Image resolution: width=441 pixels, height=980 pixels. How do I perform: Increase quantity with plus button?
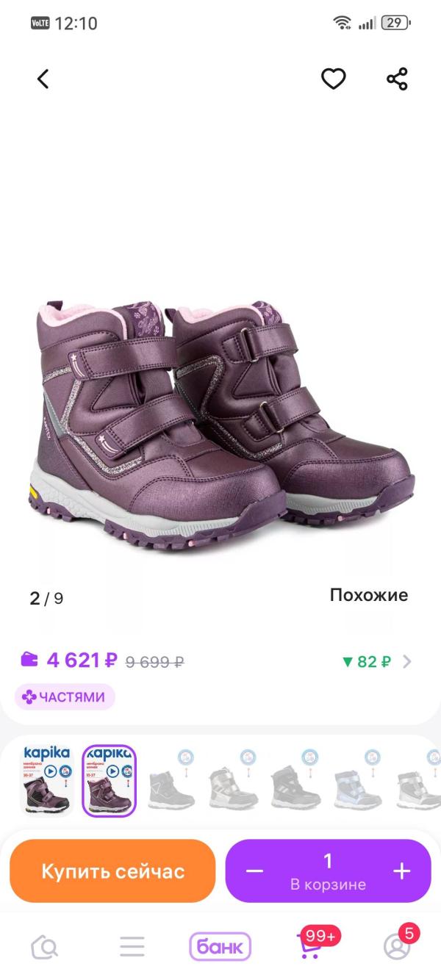401,871
